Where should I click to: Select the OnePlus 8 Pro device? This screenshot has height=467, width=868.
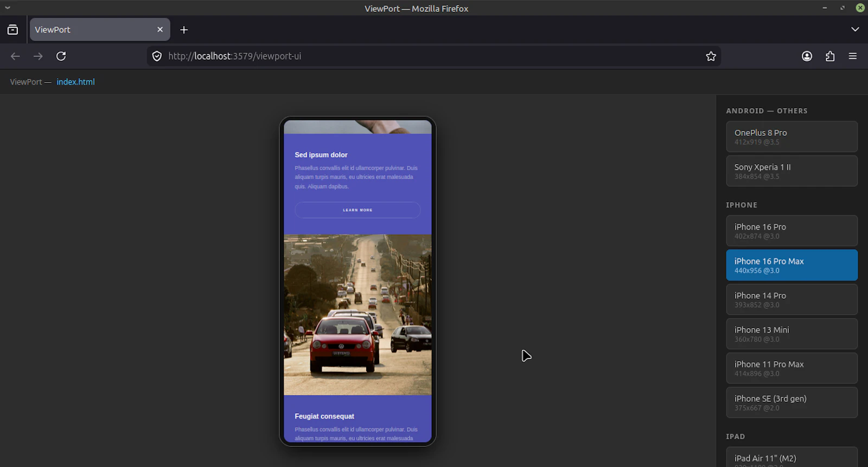(x=792, y=136)
